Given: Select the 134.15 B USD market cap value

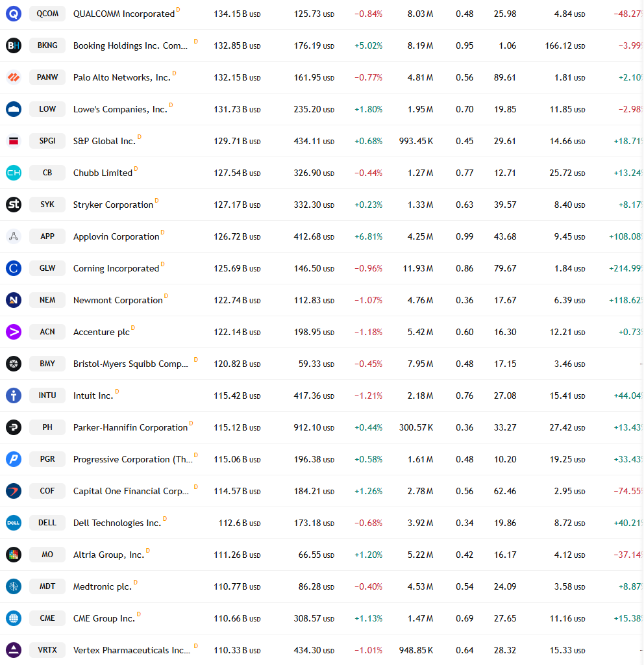Looking at the screenshot, I should 237,14.
